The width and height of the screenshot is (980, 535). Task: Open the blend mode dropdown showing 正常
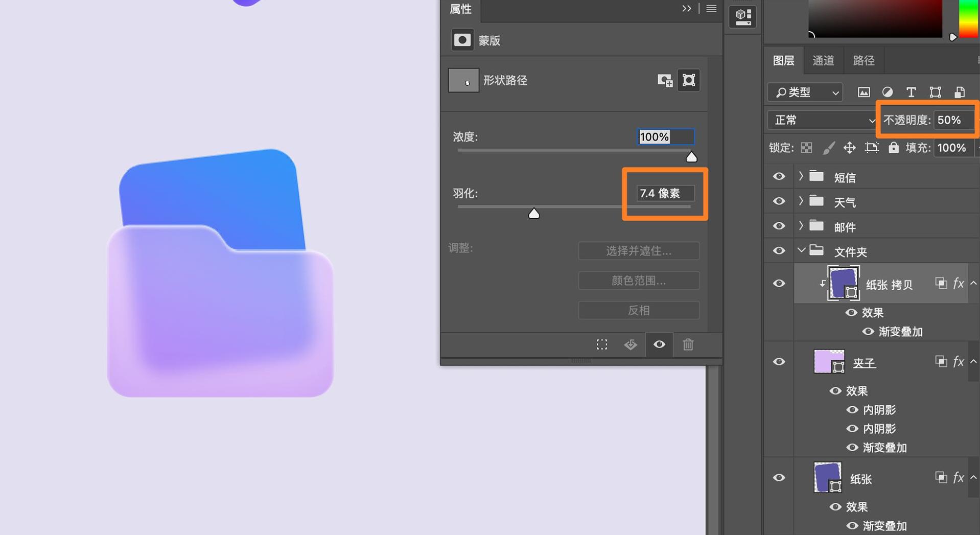[820, 120]
